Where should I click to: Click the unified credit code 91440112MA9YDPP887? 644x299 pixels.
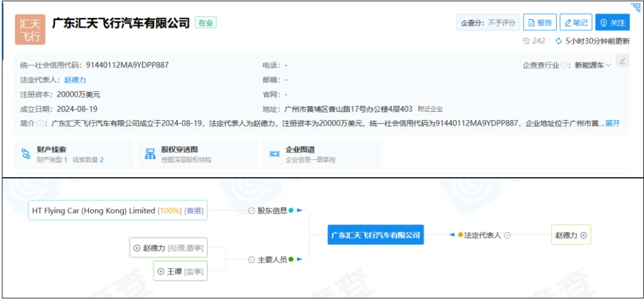tap(127, 65)
